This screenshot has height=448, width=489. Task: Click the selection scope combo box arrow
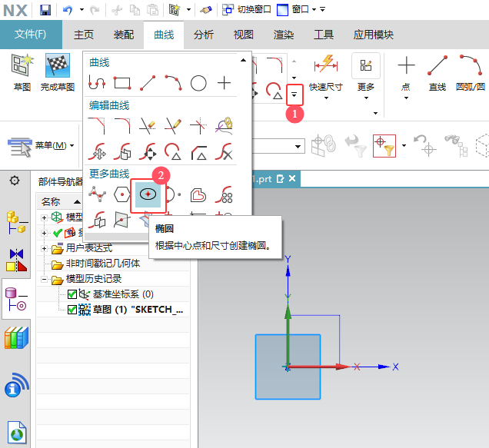298,146
